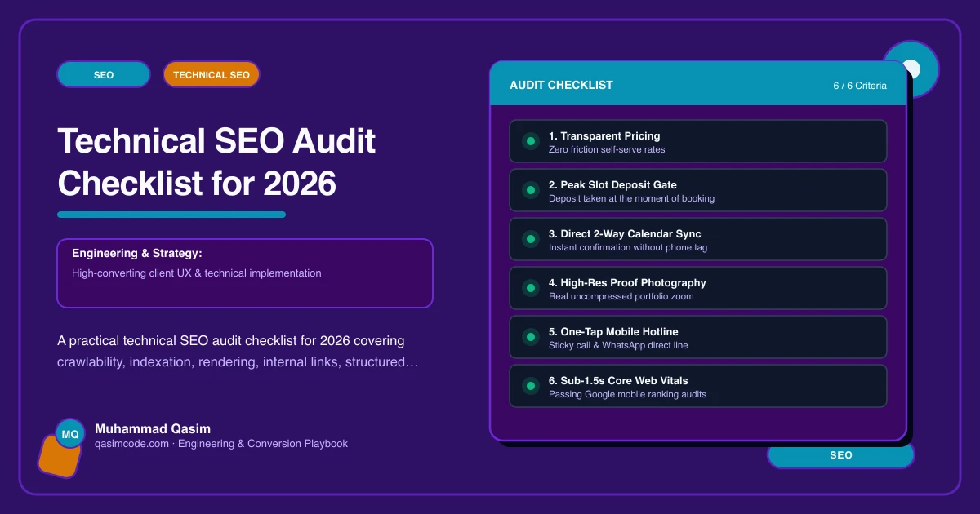Click the green dot beside High-Res Proof Photography
980x514 pixels.
530,288
